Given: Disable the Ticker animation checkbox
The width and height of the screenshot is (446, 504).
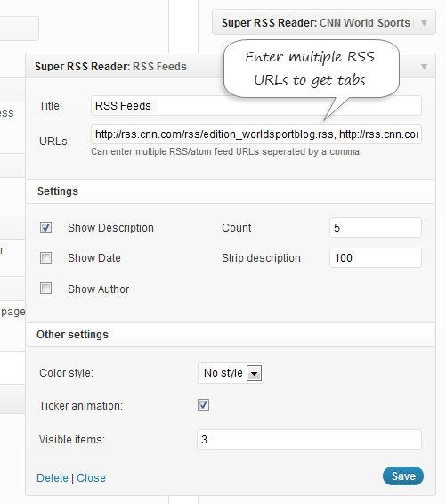Looking at the screenshot, I should [203, 404].
